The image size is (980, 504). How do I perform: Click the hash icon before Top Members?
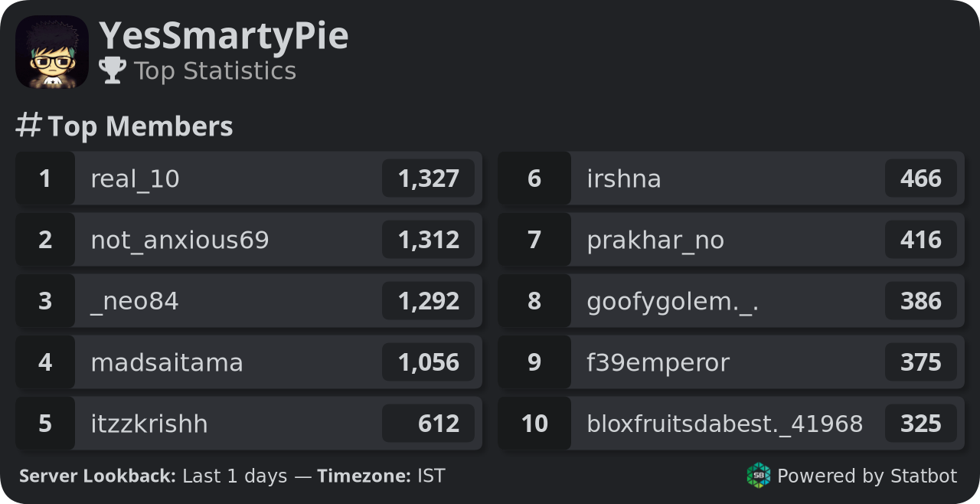28,125
